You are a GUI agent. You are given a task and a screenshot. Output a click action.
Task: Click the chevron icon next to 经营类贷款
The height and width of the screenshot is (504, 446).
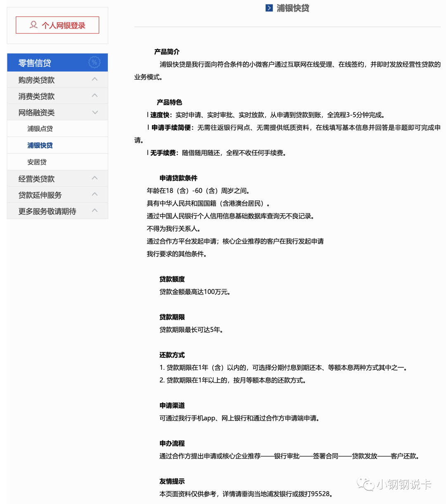click(x=94, y=178)
